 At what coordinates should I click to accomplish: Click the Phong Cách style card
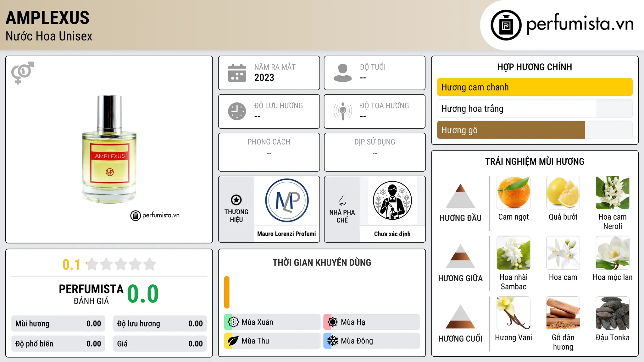(x=269, y=152)
